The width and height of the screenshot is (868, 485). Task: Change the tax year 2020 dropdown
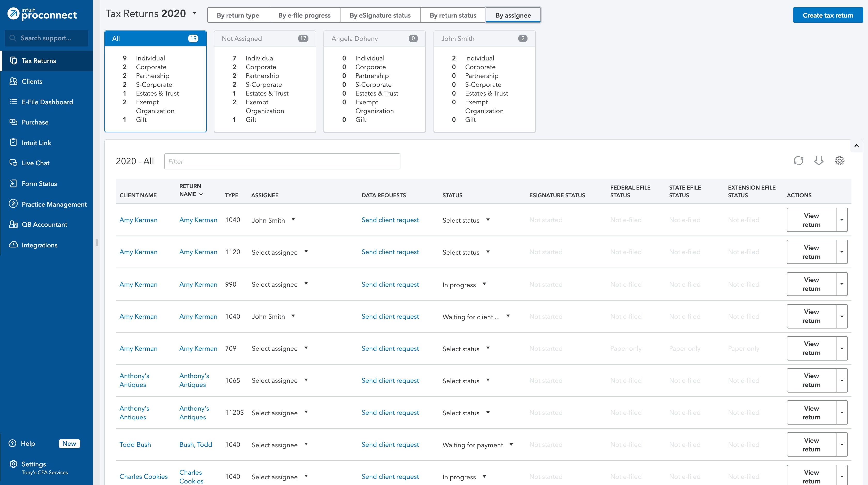(x=195, y=13)
